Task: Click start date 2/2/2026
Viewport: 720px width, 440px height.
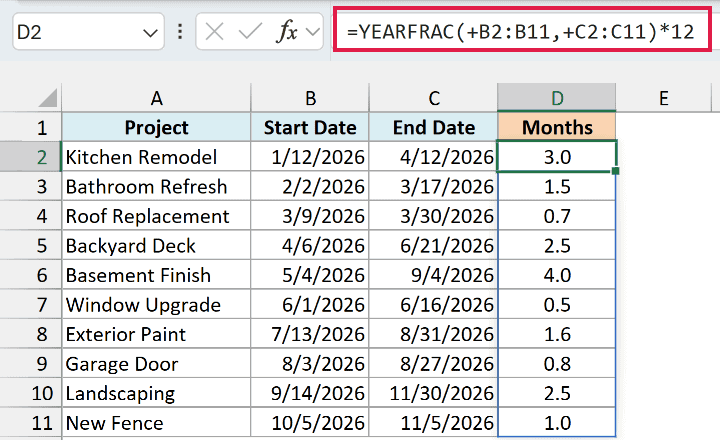Action: point(310,186)
